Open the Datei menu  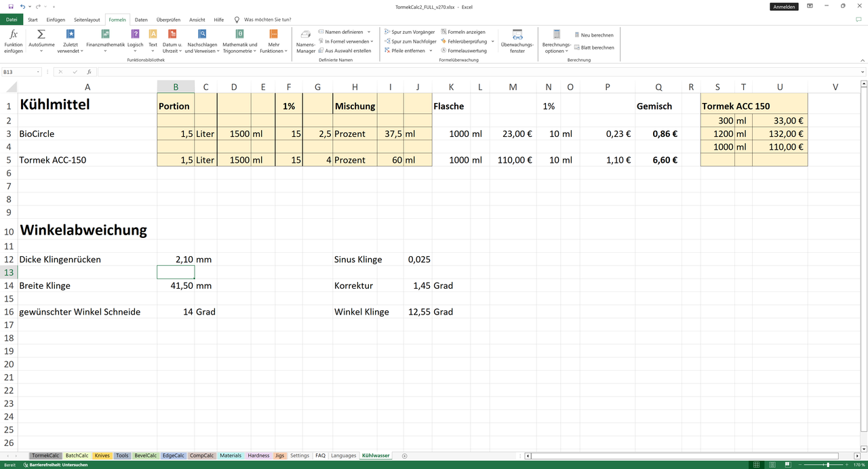[11, 20]
